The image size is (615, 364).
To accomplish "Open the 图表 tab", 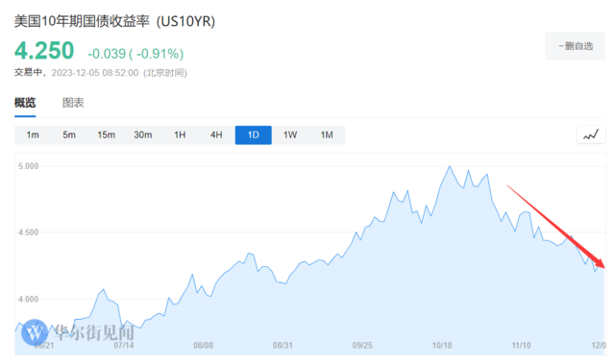I will point(73,103).
